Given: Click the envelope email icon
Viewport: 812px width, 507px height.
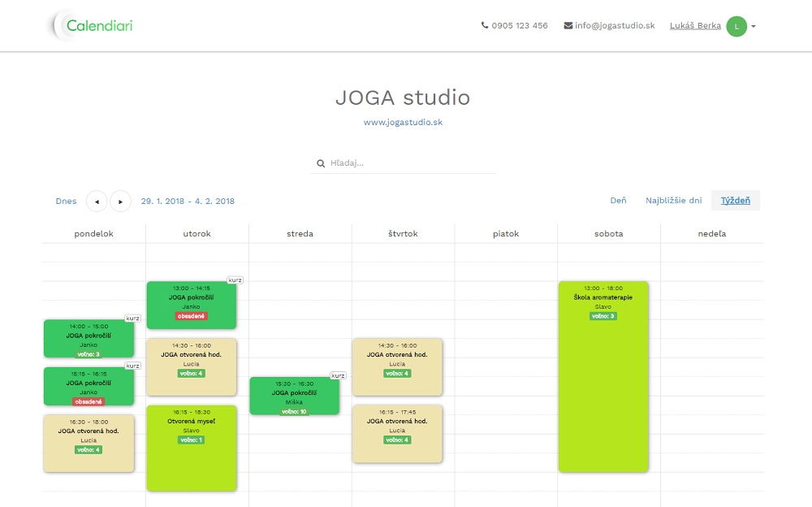Looking at the screenshot, I should coord(568,26).
